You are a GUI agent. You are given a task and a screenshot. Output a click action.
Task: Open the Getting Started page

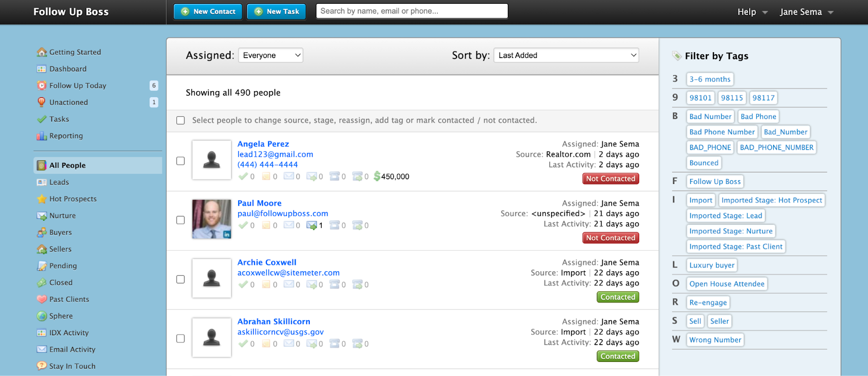(x=75, y=52)
